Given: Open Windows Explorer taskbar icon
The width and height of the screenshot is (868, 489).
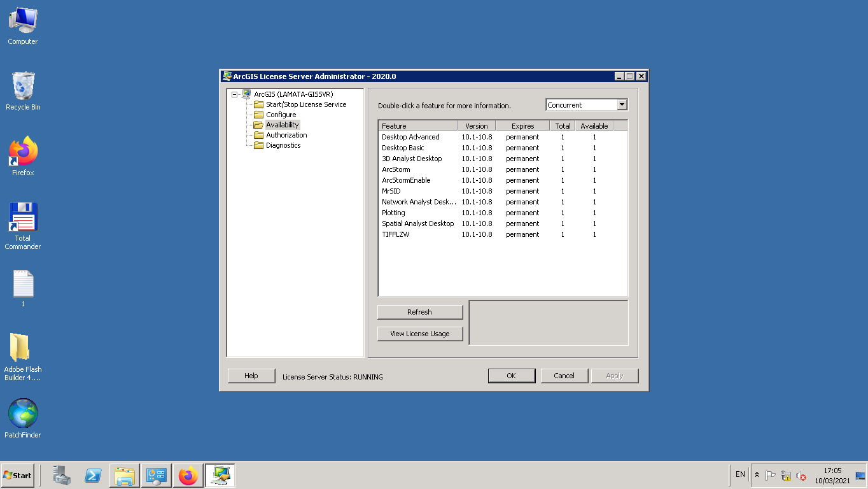Looking at the screenshot, I should pyautogui.click(x=125, y=476).
